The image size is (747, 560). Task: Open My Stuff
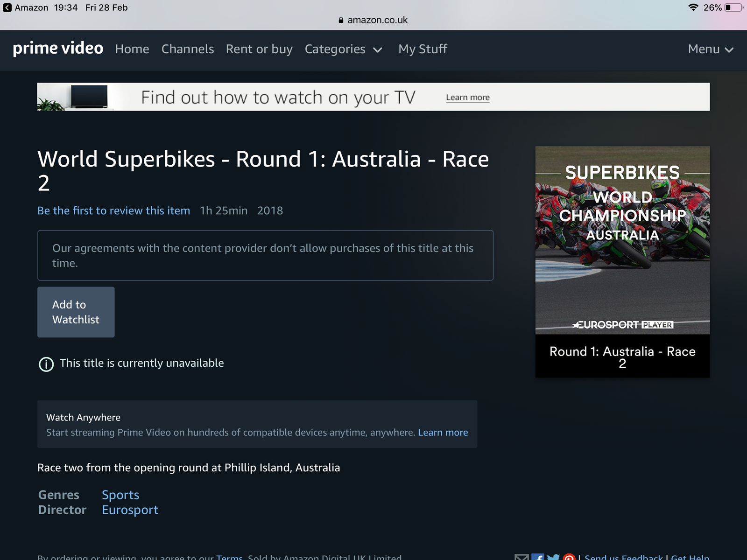pos(423,49)
